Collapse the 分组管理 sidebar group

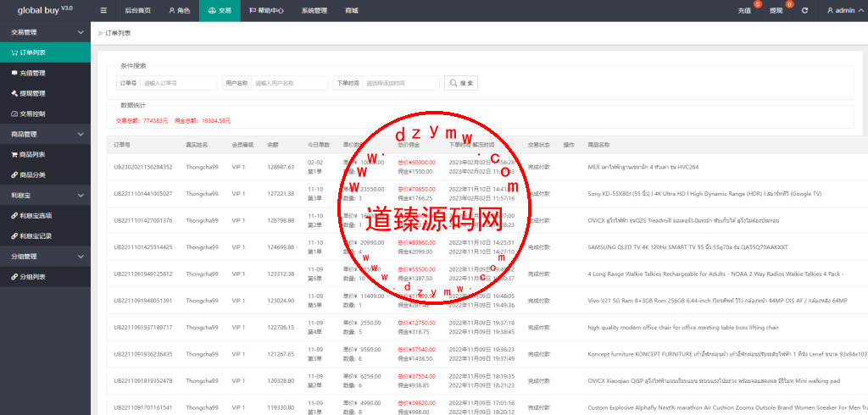46,256
